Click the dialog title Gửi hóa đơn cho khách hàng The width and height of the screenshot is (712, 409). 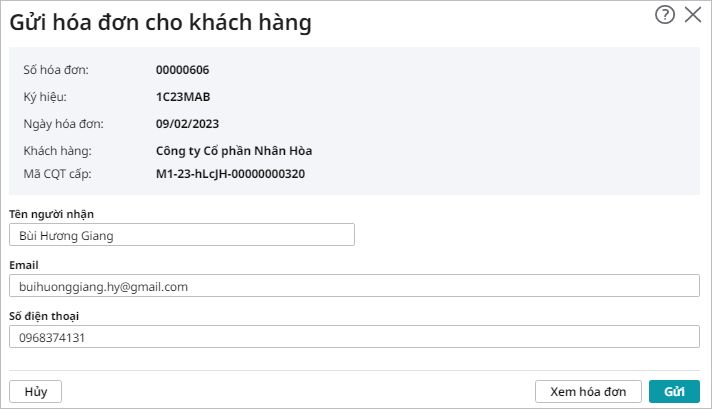point(161,23)
